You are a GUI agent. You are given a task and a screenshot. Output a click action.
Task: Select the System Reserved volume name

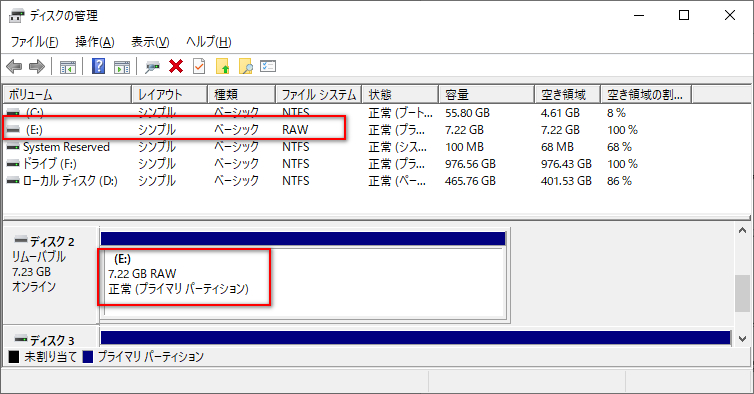click(x=66, y=147)
